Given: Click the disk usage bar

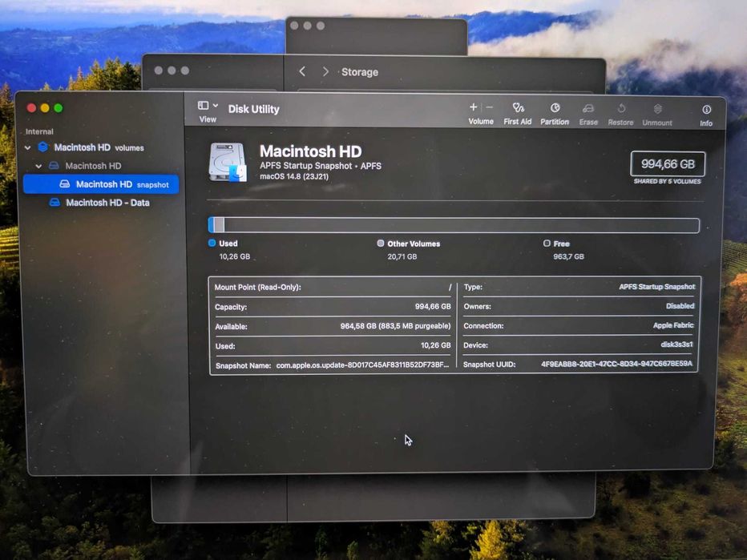Looking at the screenshot, I should [454, 225].
